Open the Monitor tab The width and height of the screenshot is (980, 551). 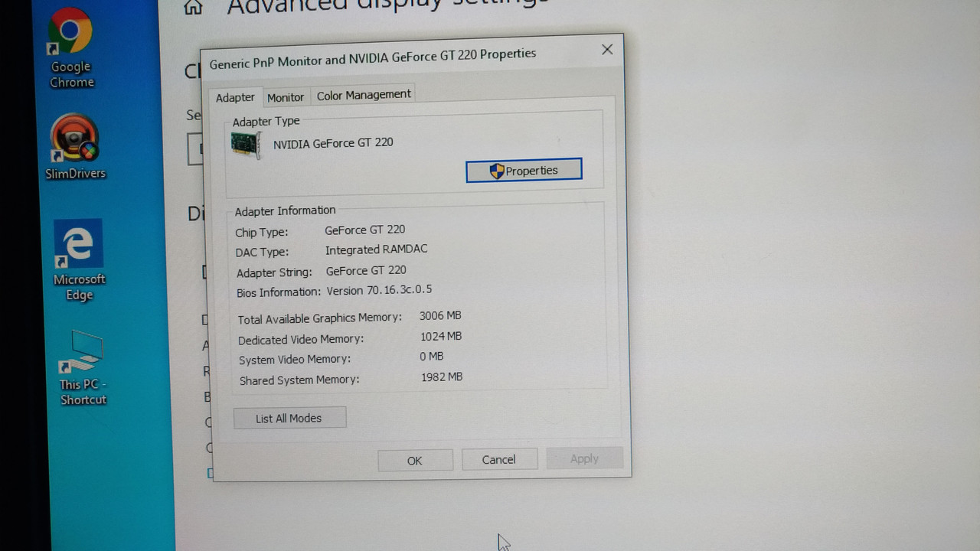point(286,97)
